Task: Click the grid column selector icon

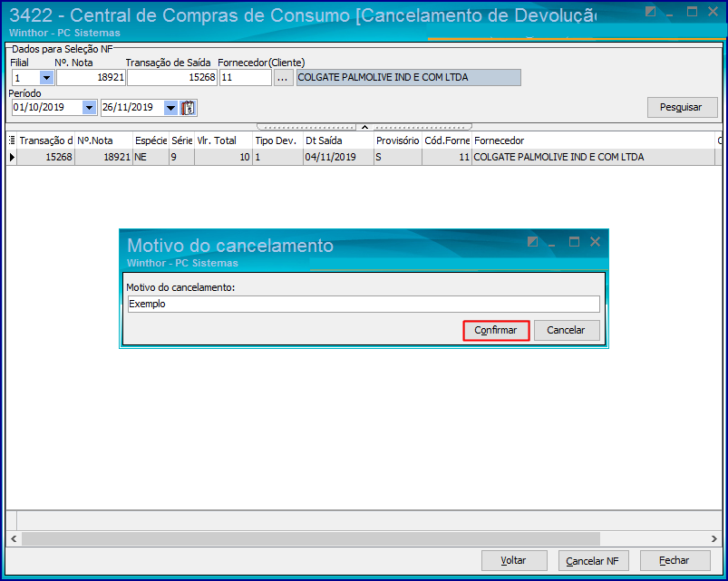Action: click(x=12, y=140)
